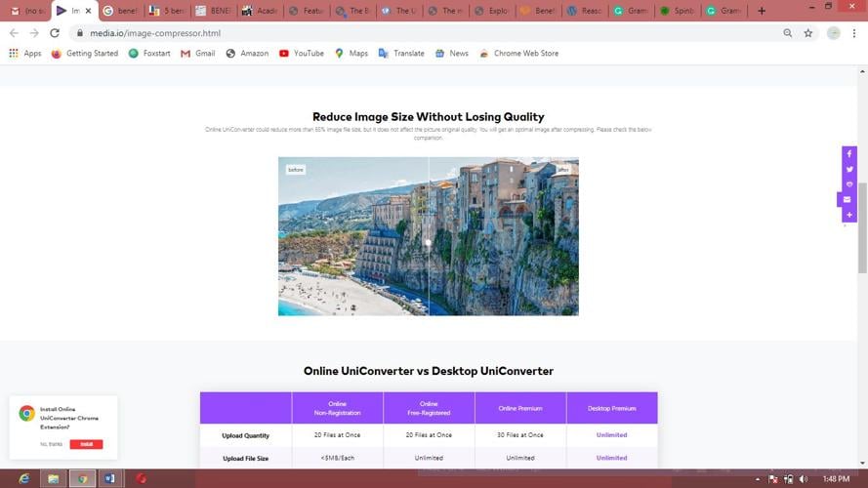Screen dimensions: 868x488
Task: Open File Explorer from the taskbar
Action: [53, 478]
